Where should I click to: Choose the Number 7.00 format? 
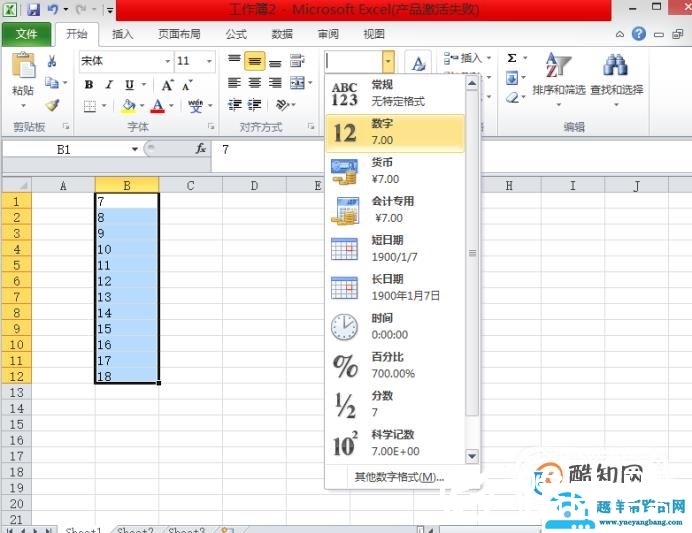[395, 132]
